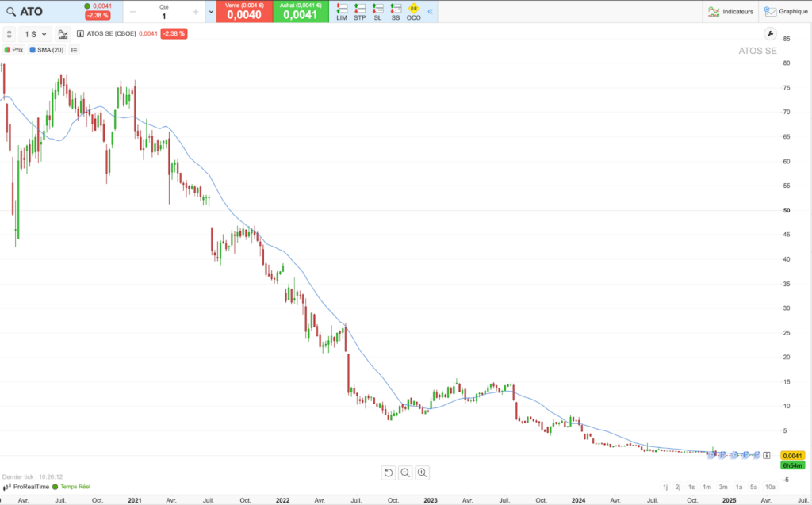Reset the chart view with the undo arrow
Image resolution: width=812 pixels, height=505 pixels.
coord(389,472)
